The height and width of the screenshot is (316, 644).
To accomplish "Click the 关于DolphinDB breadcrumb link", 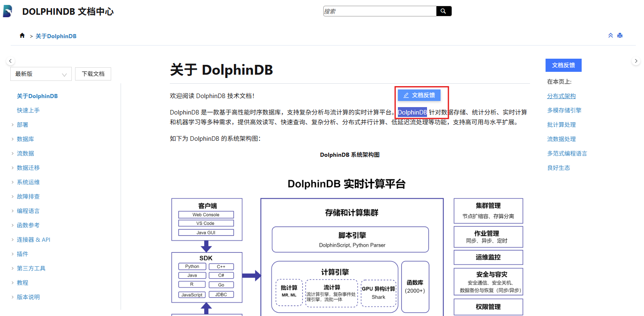I will point(56,36).
